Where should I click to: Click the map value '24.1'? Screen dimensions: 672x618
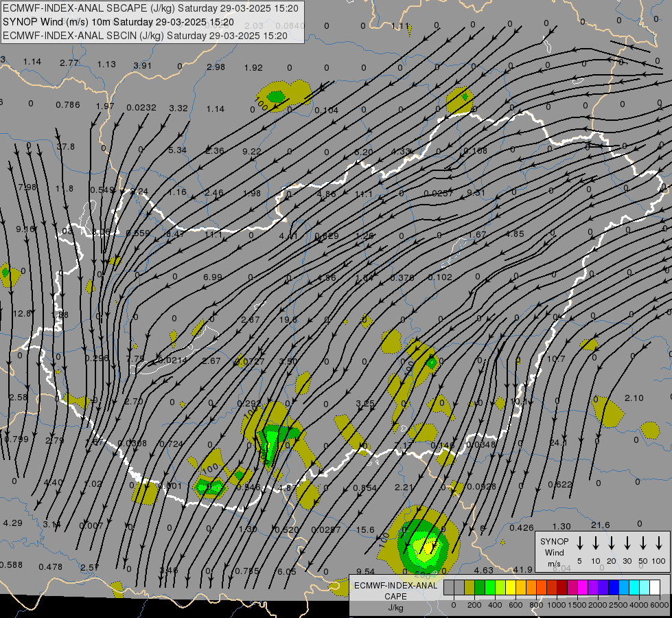tap(559, 443)
